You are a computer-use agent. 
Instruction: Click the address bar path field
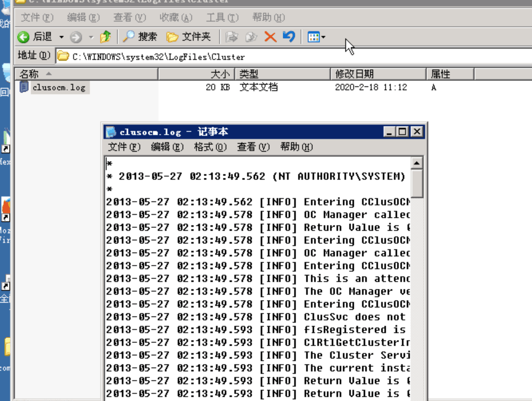coord(294,56)
